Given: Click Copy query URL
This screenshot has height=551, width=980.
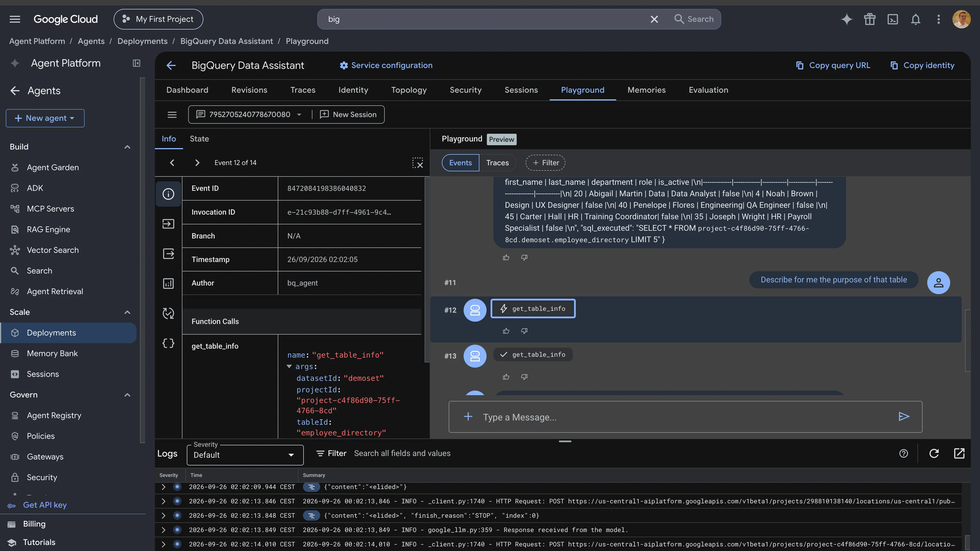Looking at the screenshot, I should (833, 65).
